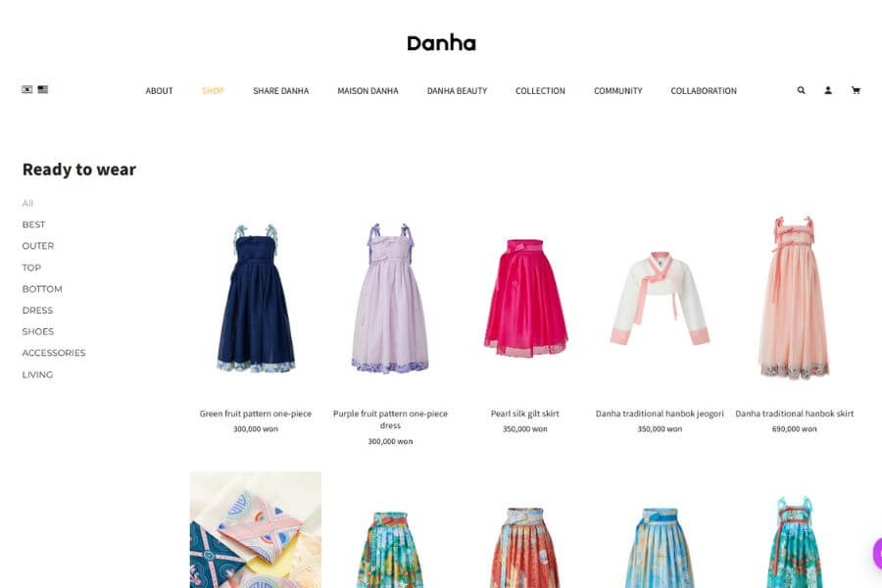This screenshot has width=882, height=588.
Task: Open the shopping cart icon
Action: coord(856,90)
